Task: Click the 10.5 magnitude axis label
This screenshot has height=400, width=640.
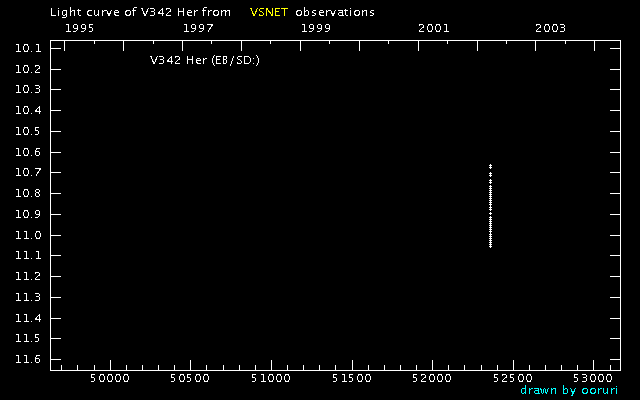Action: 28,131
